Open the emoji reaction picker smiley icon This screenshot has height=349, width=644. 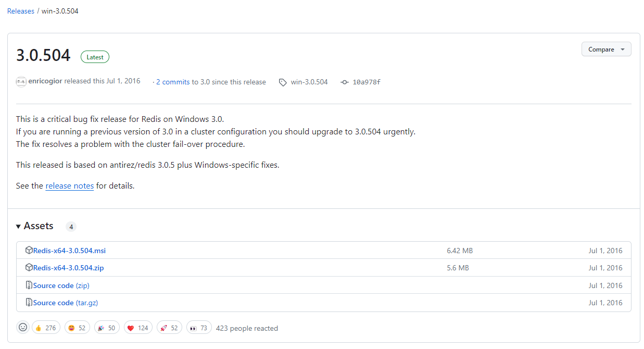click(23, 327)
